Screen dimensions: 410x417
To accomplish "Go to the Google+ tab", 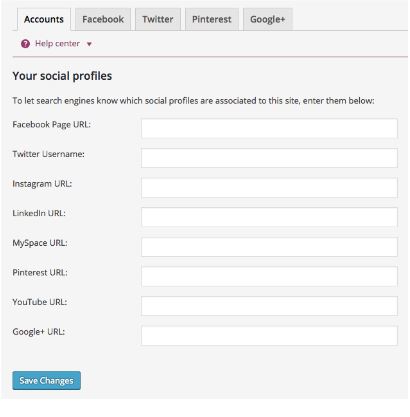I will point(268,19).
